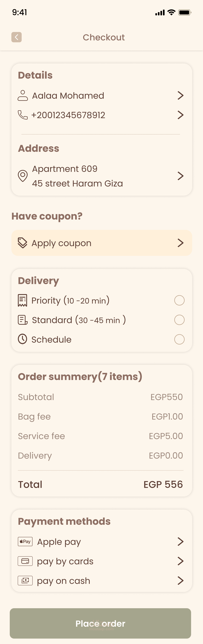Select Priority delivery radio button
This screenshot has height=644, width=203.
pos(179,300)
